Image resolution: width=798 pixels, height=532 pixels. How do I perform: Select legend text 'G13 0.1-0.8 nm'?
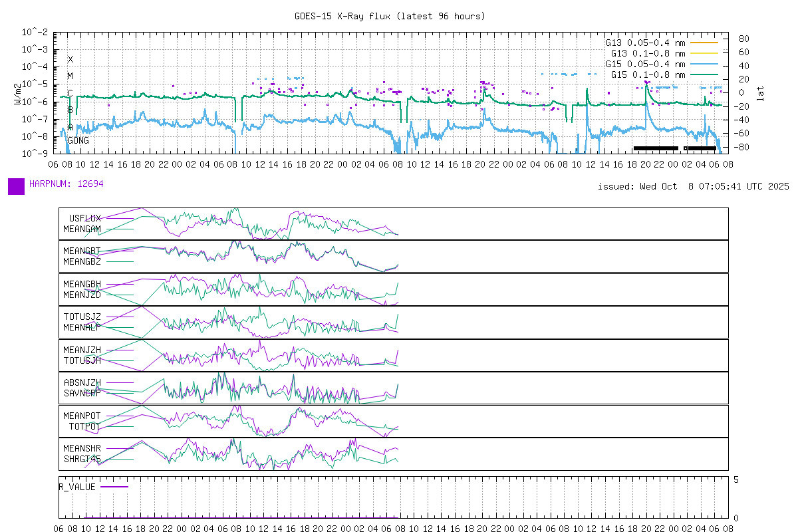tap(648, 53)
